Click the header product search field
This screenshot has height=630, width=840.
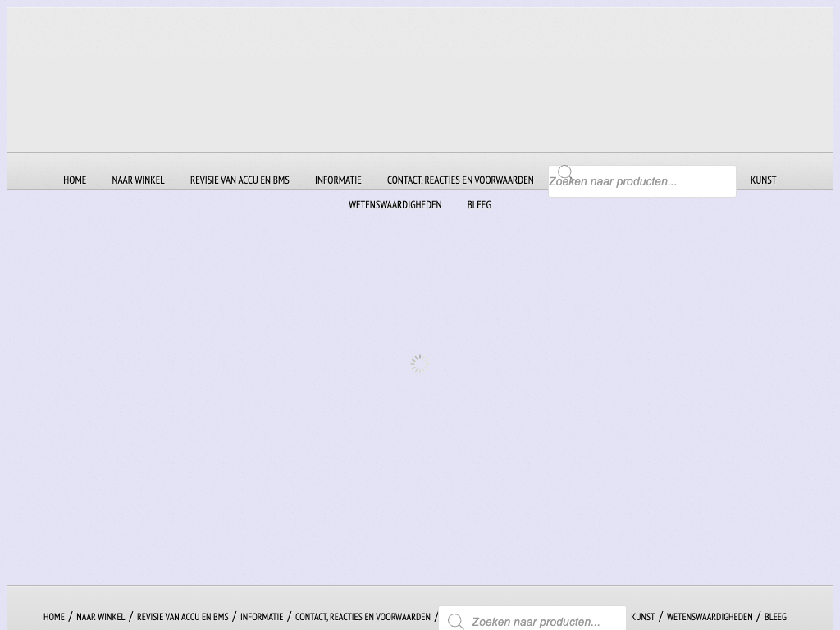coord(641,181)
